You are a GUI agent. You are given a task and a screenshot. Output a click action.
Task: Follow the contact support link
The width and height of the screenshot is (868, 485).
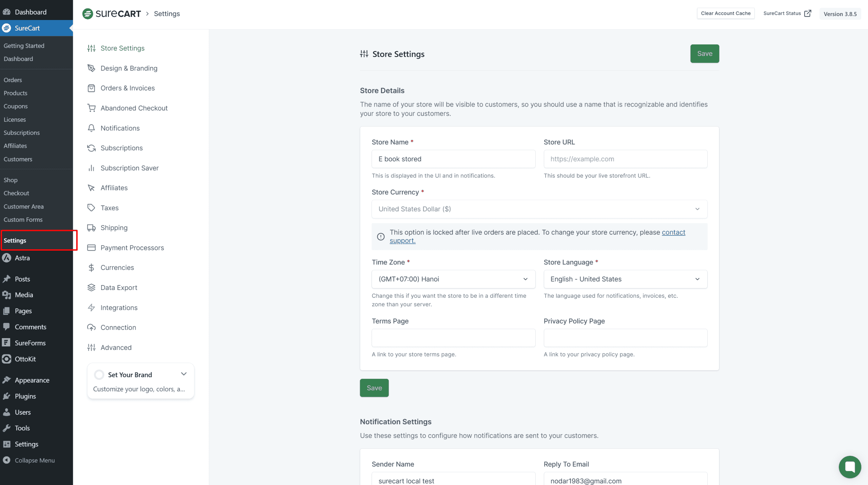coord(673,232)
